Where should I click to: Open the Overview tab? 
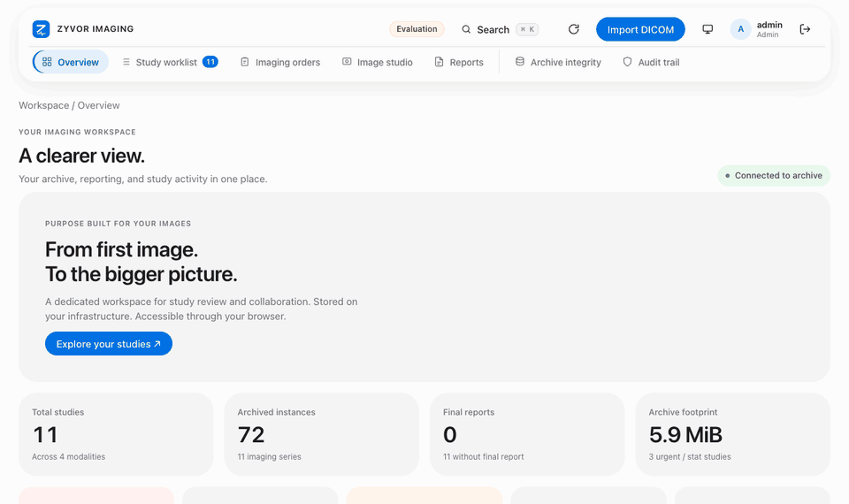pos(71,62)
